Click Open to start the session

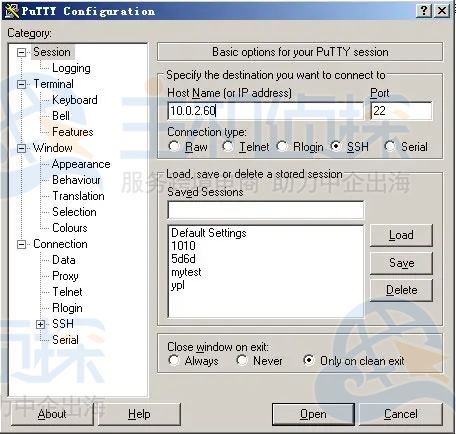coord(313,414)
